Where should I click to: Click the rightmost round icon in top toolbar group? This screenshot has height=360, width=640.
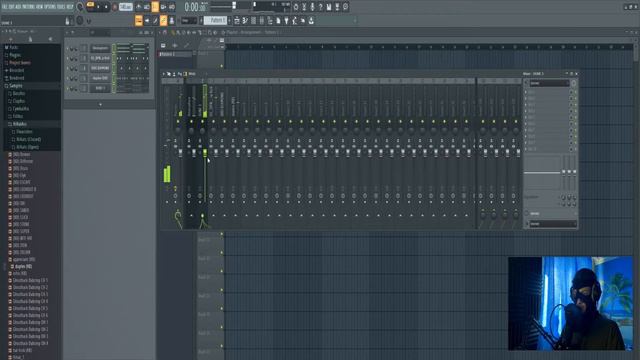pyautogui.click(x=345, y=7)
